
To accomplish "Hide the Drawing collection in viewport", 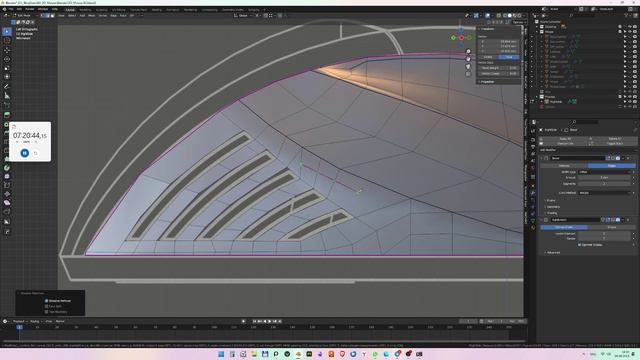I will pos(629,27).
